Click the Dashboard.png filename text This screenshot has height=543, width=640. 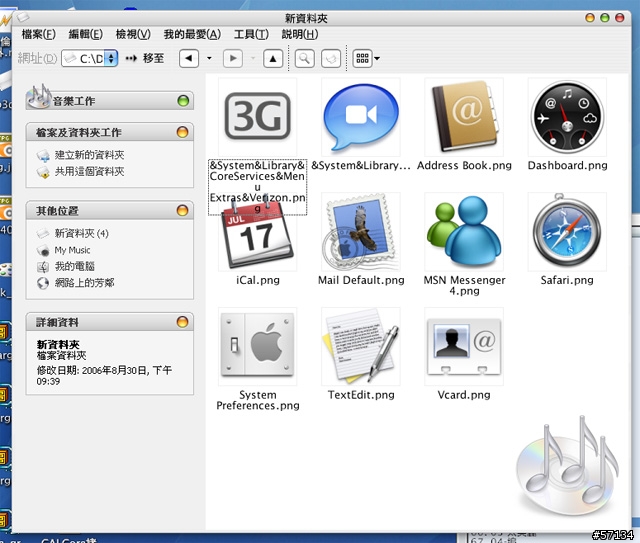(x=567, y=165)
